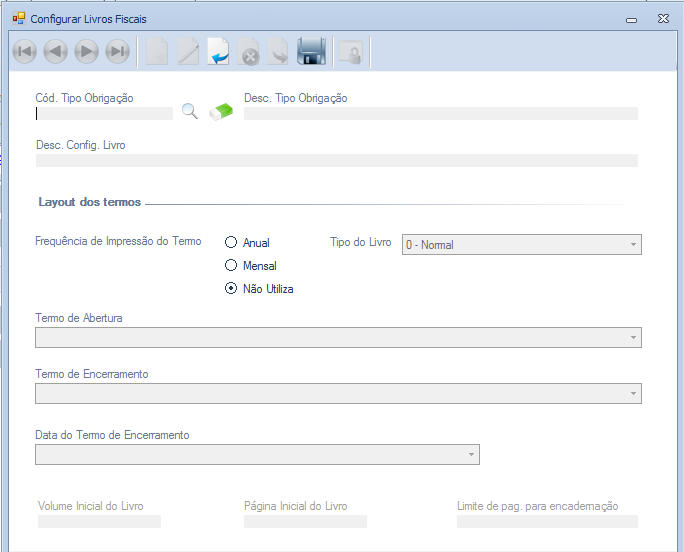Go to the next record
684x552 pixels.
tap(86, 52)
